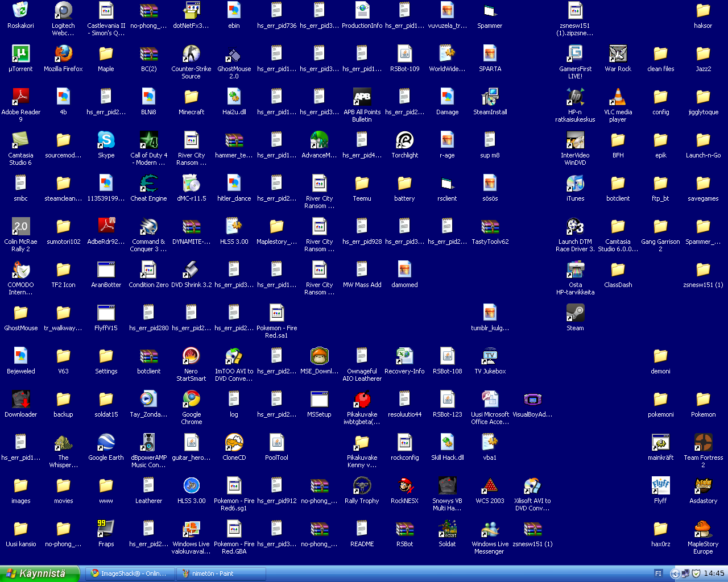This screenshot has height=582, width=728.
Task: Select the Cheat Engine icon
Action: pos(148,184)
